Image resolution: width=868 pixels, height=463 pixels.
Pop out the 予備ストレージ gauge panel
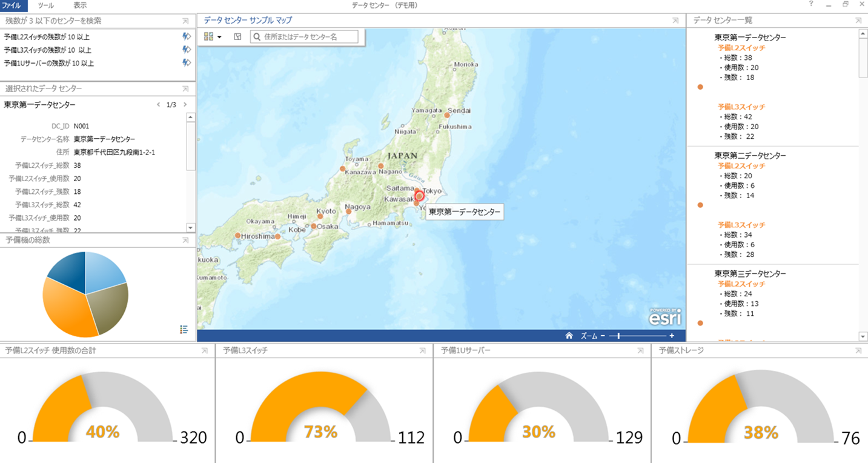(858, 351)
